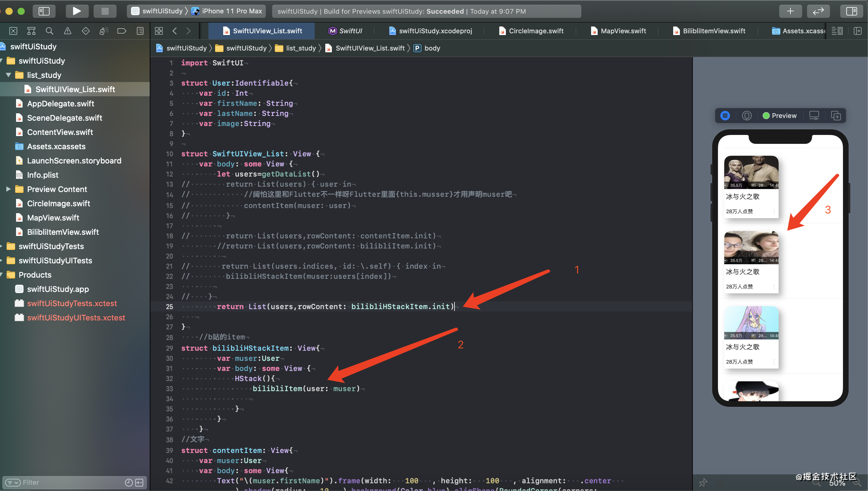Collapse the list_study folder
Viewport: 868px width, 491px height.
(x=8, y=75)
